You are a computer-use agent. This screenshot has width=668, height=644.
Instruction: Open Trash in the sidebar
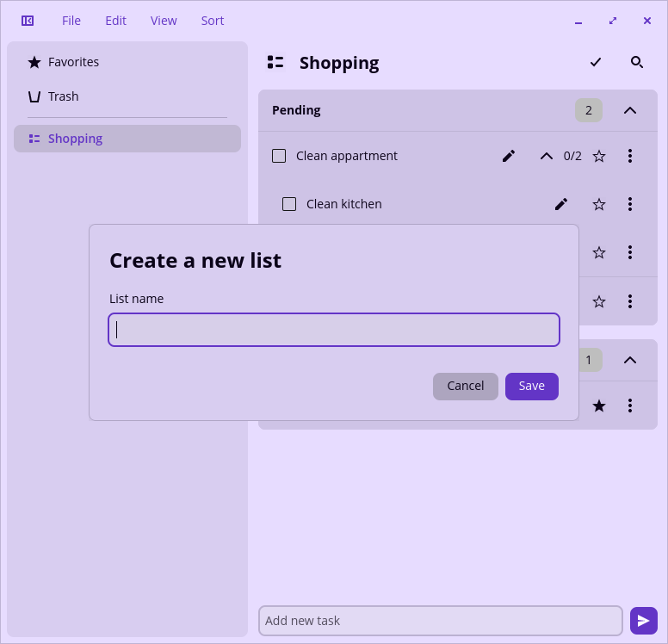point(127,96)
